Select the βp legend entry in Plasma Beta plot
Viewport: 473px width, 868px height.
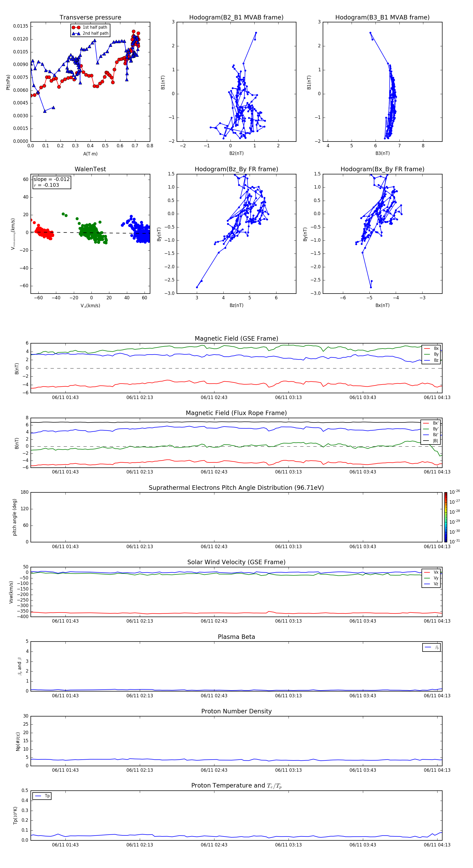[431, 647]
